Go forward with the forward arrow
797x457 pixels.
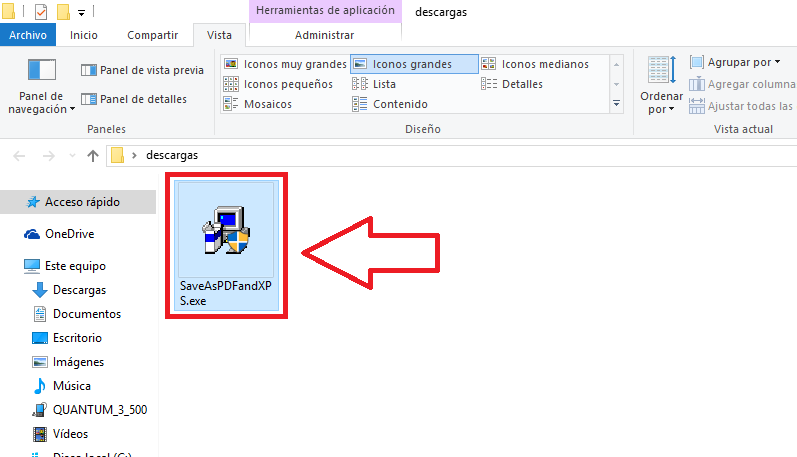pyautogui.click(x=48, y=156)
